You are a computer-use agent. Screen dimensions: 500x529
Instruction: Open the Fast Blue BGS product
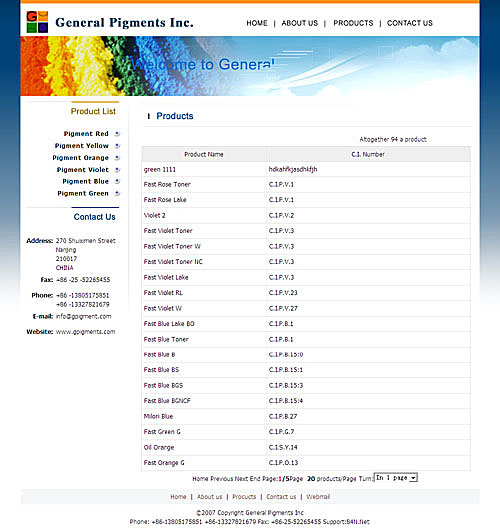coord(163,386)
